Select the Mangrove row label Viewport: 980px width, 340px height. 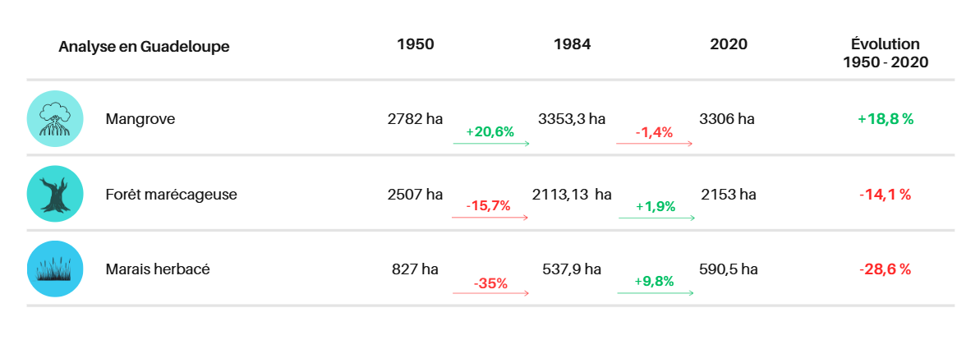140,119
